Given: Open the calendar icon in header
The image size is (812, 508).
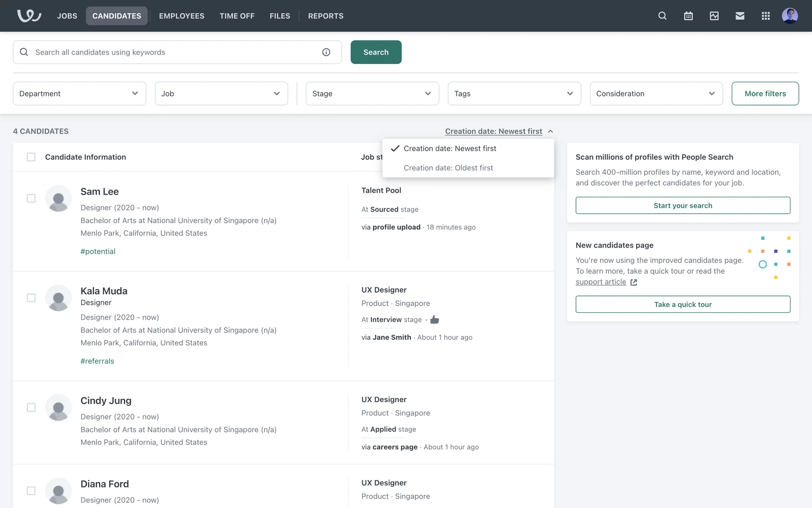Looking at the screenshot, I should tap(688, 16).
